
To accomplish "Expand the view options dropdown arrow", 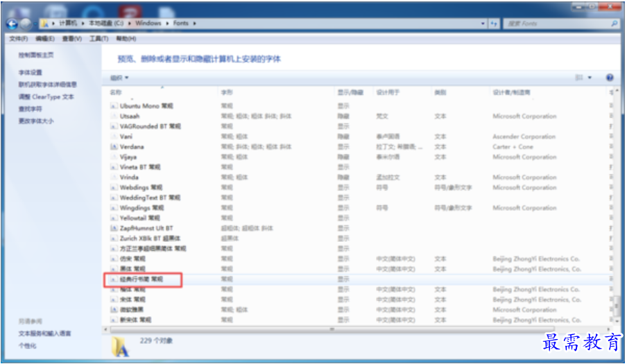I will tap(590, 78).
